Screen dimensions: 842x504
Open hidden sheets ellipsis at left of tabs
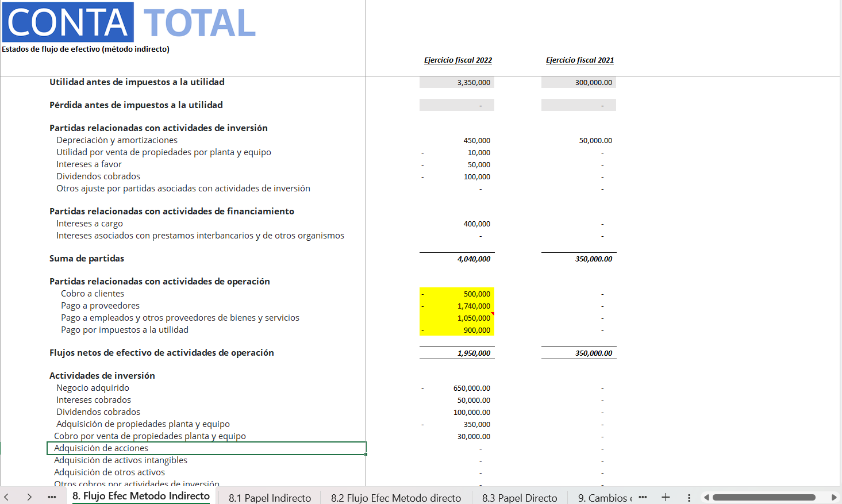[52, 497]
